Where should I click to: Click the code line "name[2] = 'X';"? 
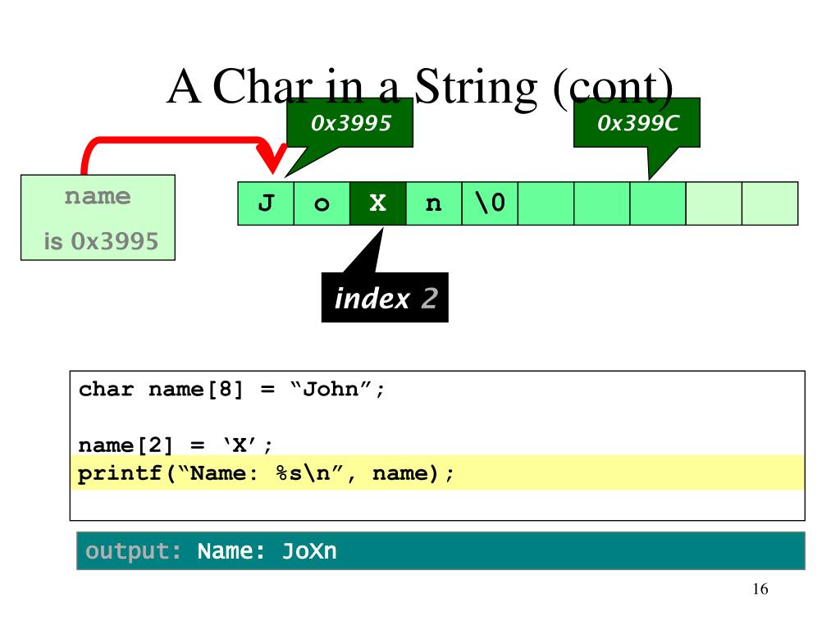[176, 445]
